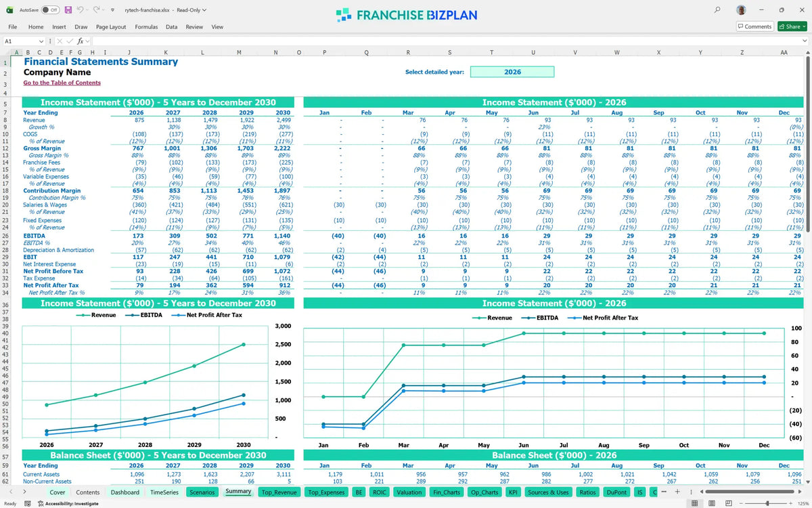Viewport: 812px width, 508px height.
Task: Open the Page Layout ribbon tab
Action: [x=111, y=27]
